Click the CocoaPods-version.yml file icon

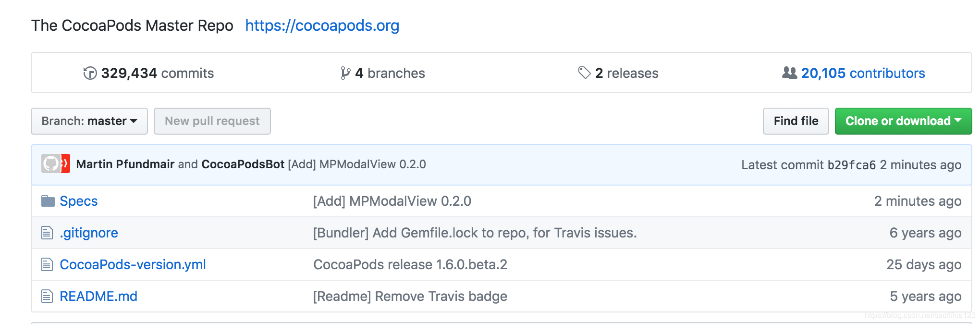47,264
